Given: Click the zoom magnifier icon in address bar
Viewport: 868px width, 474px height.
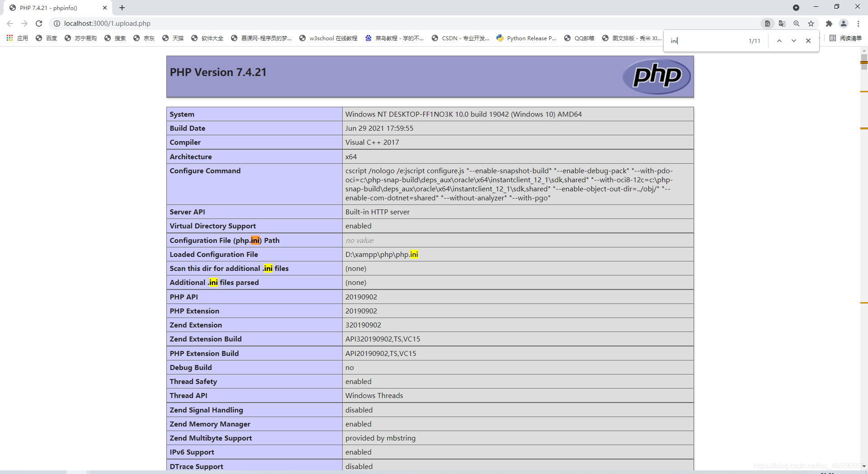Looking at the screenshot, I should (x=797, y=24).
